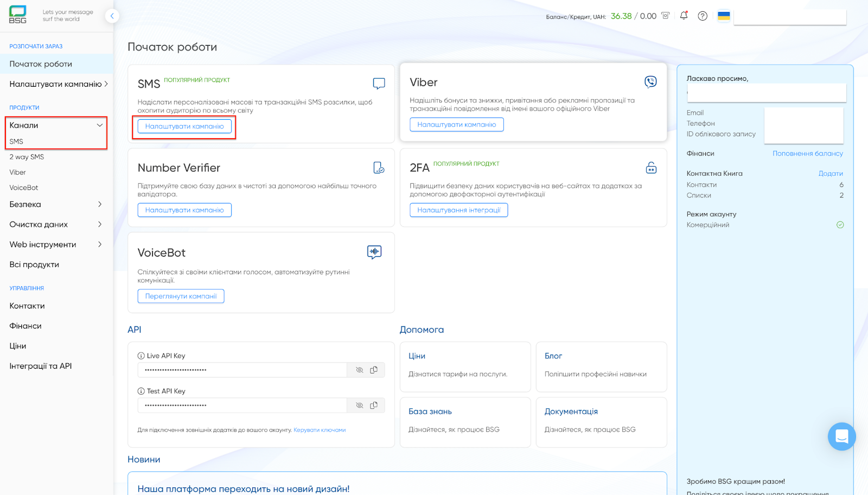Reveal the Live API Key

pos(359,370)
